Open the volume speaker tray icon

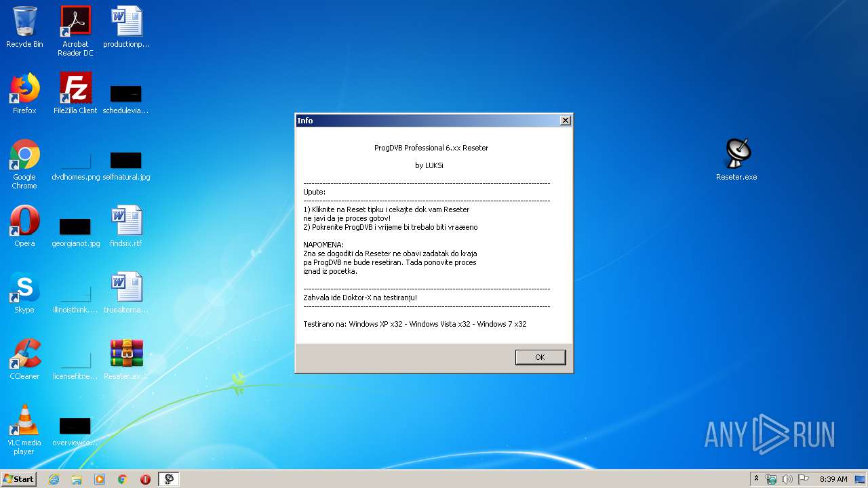coord(787,479)
